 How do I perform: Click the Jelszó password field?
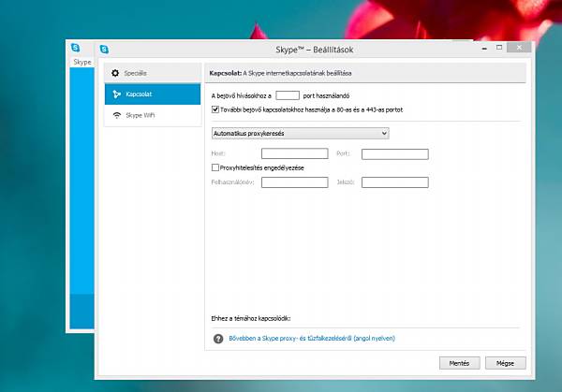tap(395, 182)
